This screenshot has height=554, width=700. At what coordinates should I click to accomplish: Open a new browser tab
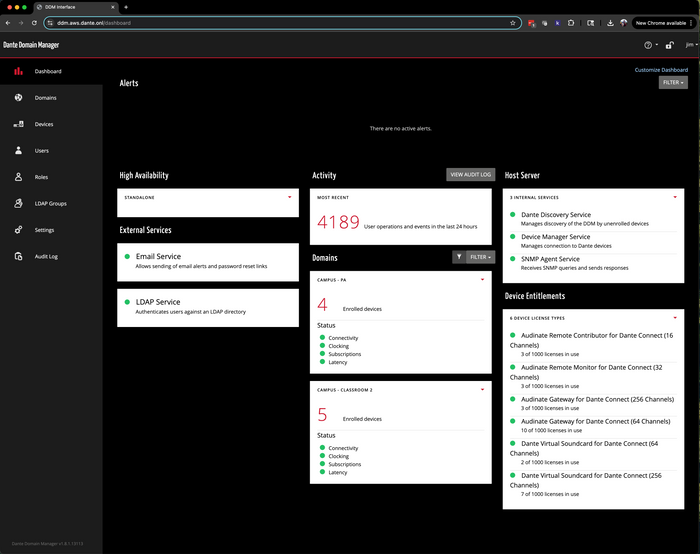(x=126, y=7)
